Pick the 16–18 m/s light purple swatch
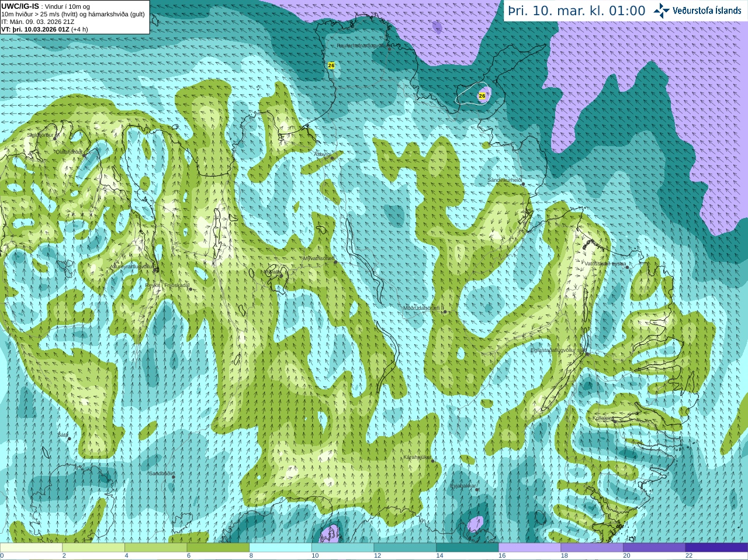This screenshot has width=748, height=560. tap(529, 548)
